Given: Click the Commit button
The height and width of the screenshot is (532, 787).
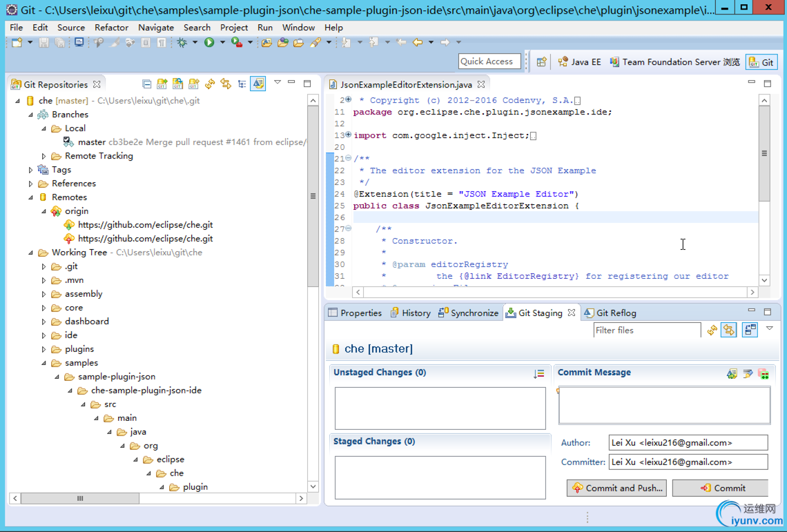Looking at the screenshot, I should point(720,488).
